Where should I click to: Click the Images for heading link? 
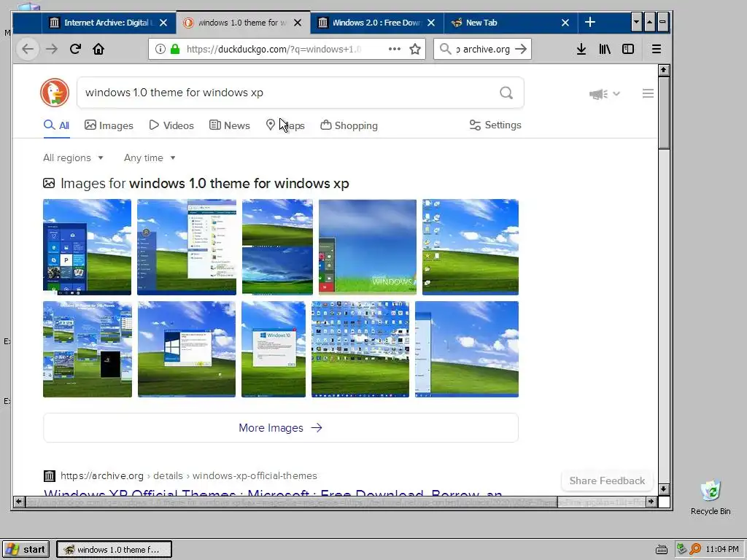[196, 183]
